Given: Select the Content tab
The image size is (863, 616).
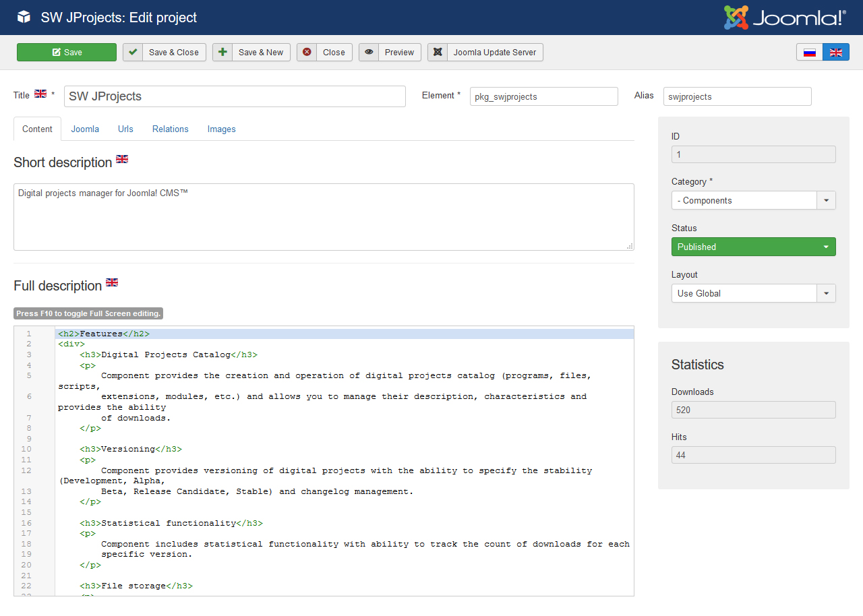Looking at the screenshot, I should (x=37, y=129).
